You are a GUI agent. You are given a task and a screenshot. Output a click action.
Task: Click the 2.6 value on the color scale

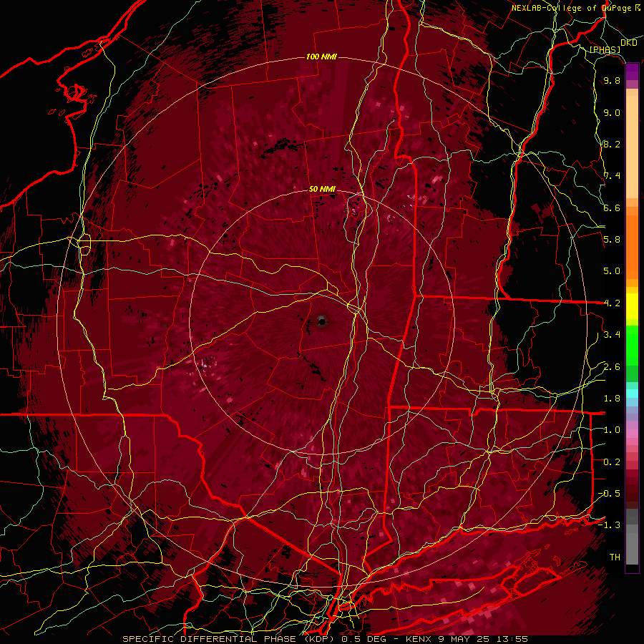(x=612, y=367)
